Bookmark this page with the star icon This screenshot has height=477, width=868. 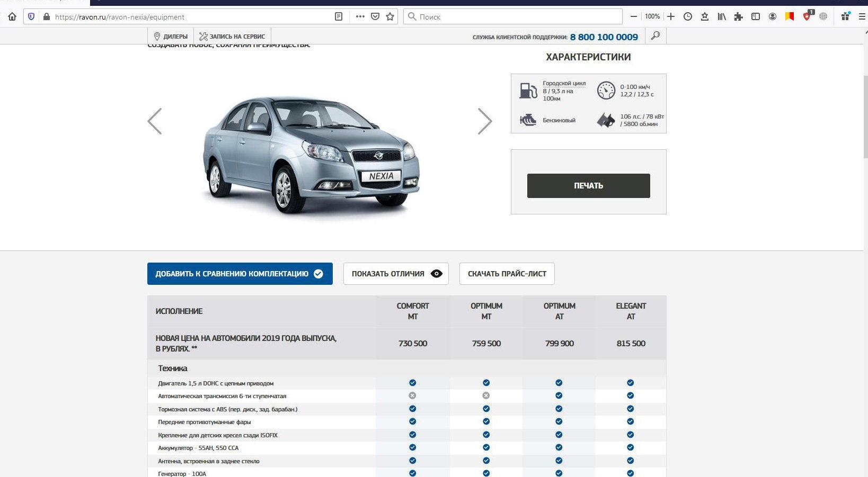tap(390, 16)
